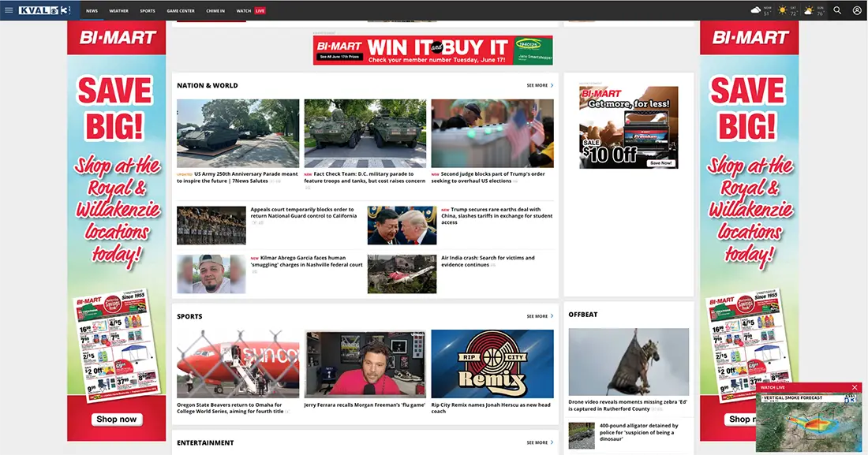Click the Abrego Garcia portrait thumbnail

pyautogui.click(x=211, y=274)
